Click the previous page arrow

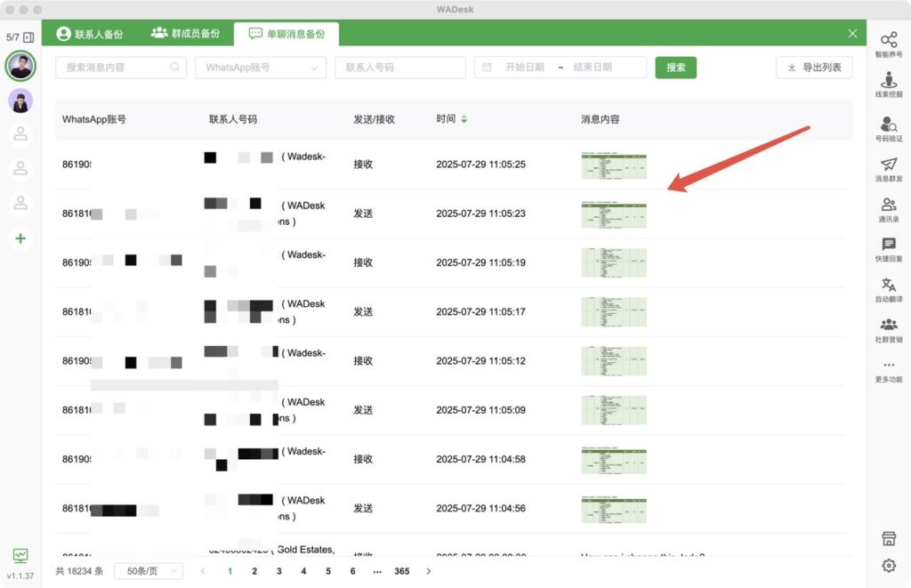(x=204, y=571)
